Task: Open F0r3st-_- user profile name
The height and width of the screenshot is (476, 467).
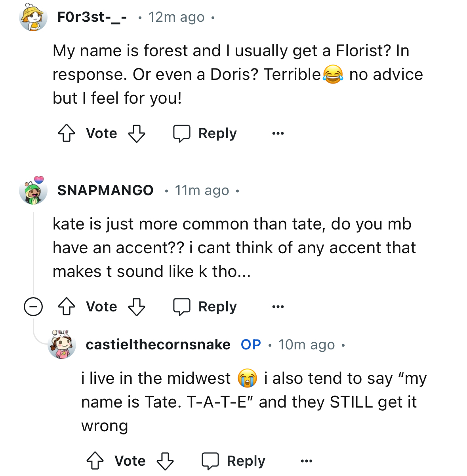Action: [92, 17]
